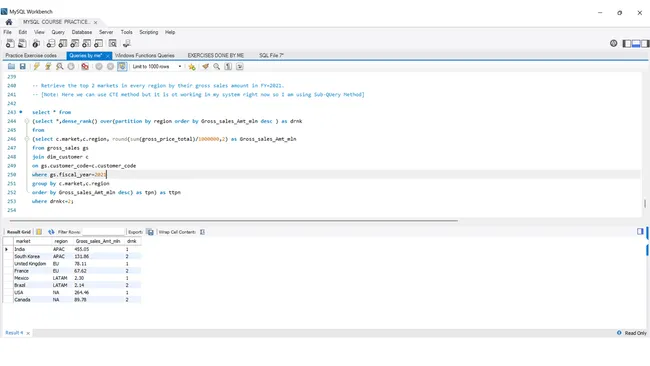Save query to snippets star icon

192,66
